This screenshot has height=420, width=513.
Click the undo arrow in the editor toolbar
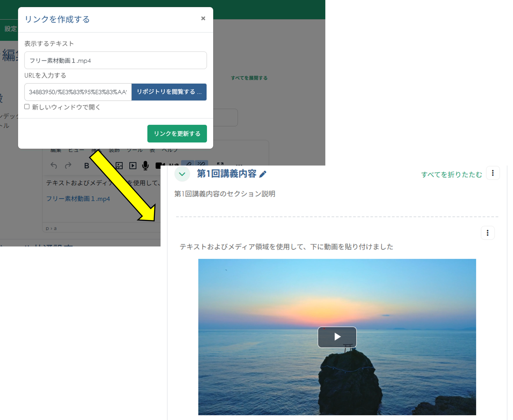tap(54, 166)
